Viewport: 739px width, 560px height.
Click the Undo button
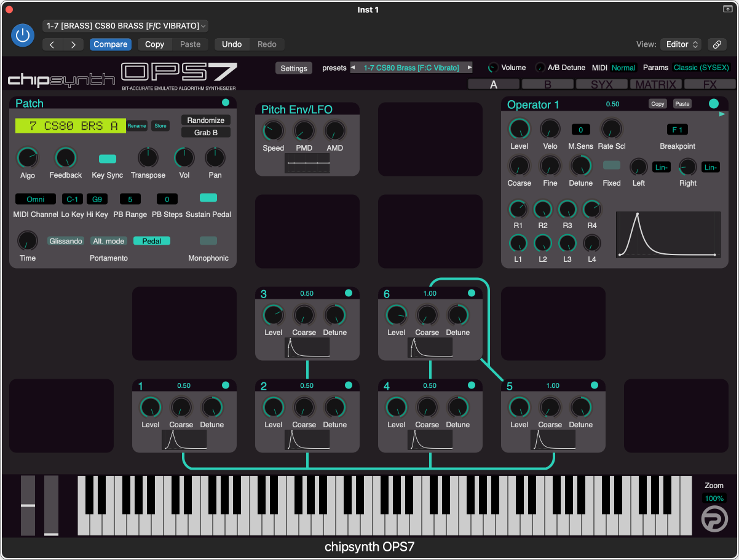232,44
